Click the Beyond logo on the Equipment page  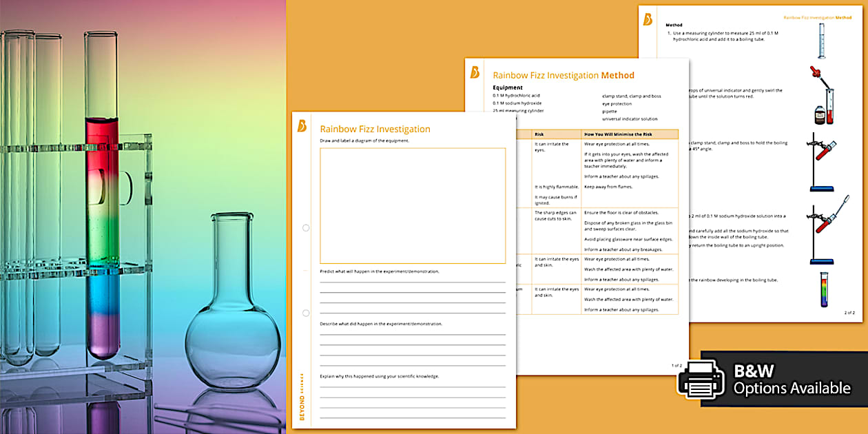click(476, 72)
